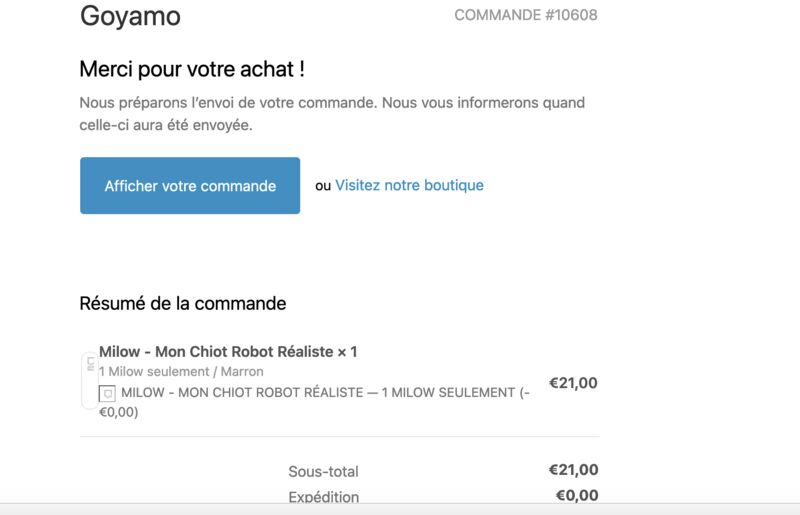Select the COMMANDE #10608 order number

tap(526, 15)
